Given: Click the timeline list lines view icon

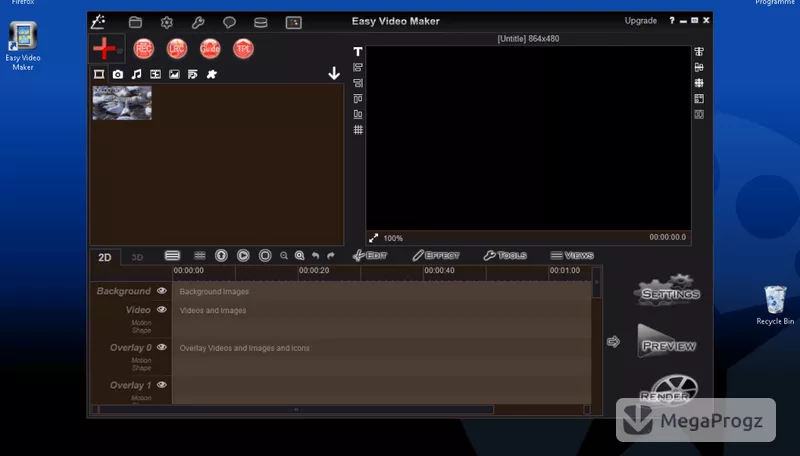Looking at the screenshot, I should click(x=172, y=256).
